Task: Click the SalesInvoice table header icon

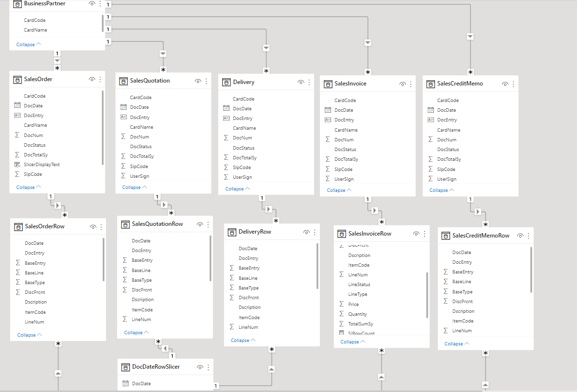Action: (x=328, y=84)
